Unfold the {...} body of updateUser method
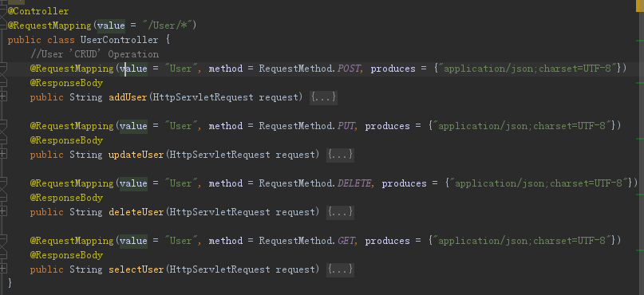644x295 pixels. point(340,155)
